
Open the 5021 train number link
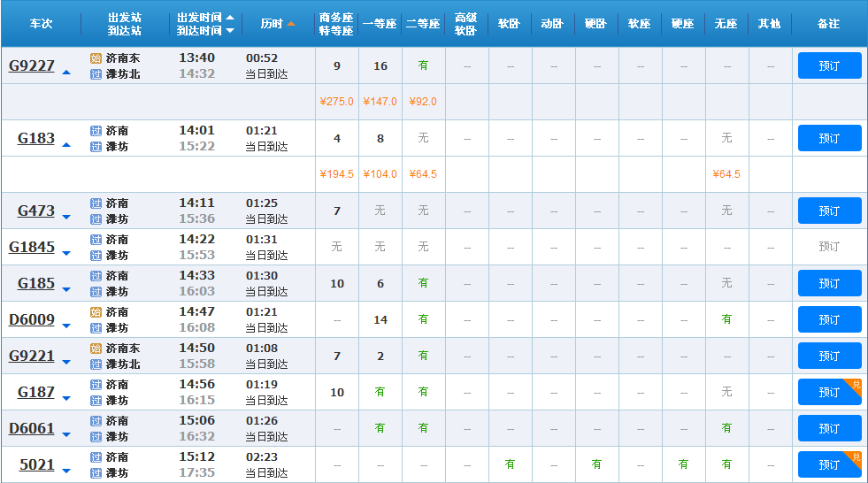[x=37, y=464]
